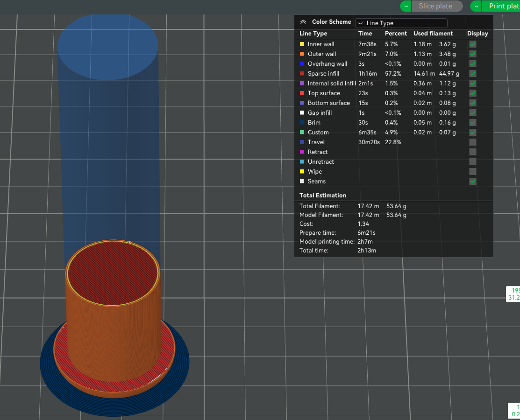Click the Print plate button
Viewport: 520px width, 420px height.
click(501, 6)
